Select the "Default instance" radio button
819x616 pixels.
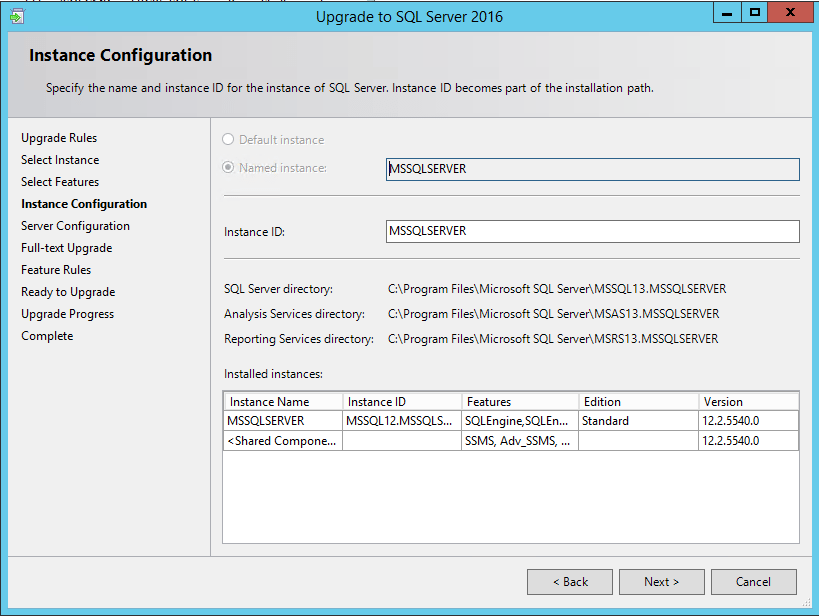(x=227, y=139)
